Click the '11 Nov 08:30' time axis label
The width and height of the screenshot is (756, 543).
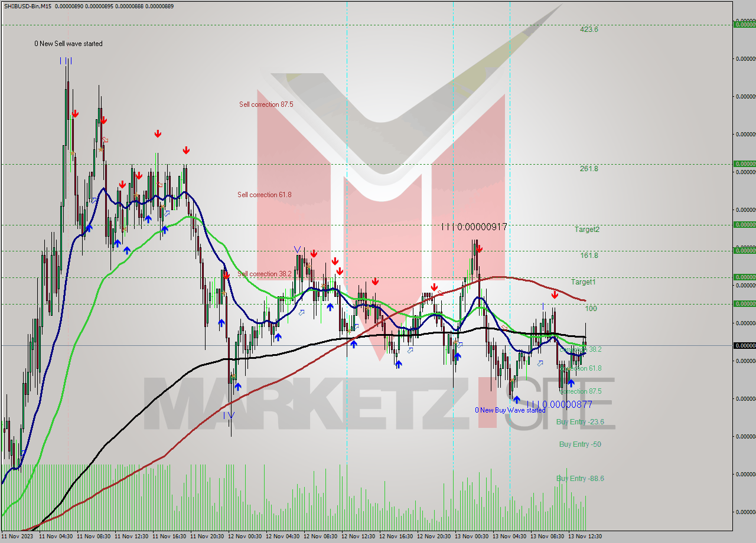click(x=93, y=537)
